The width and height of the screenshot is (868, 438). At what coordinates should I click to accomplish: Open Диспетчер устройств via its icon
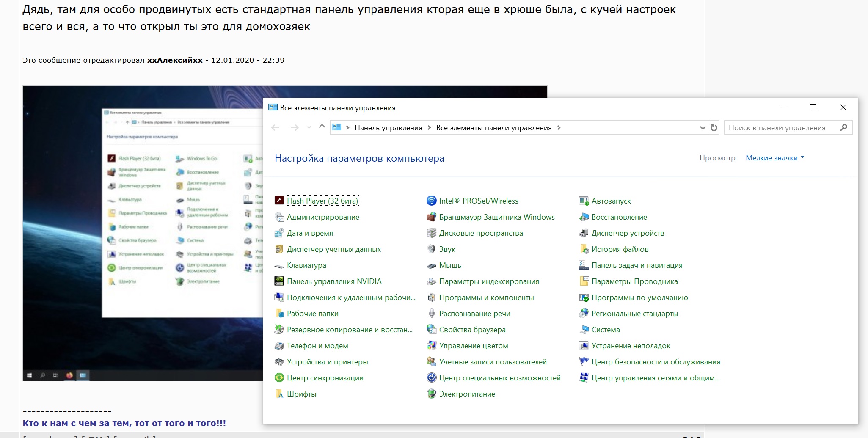tap(584, 233)
